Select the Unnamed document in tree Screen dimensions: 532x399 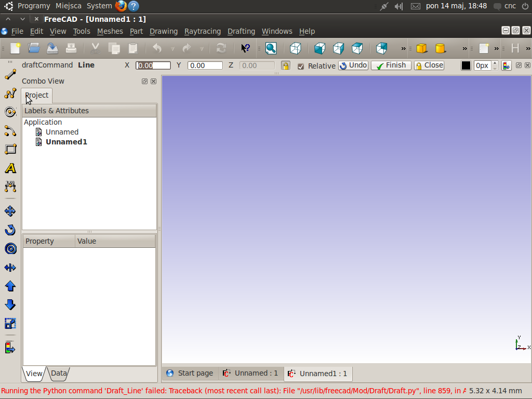[x=62, y=132]
